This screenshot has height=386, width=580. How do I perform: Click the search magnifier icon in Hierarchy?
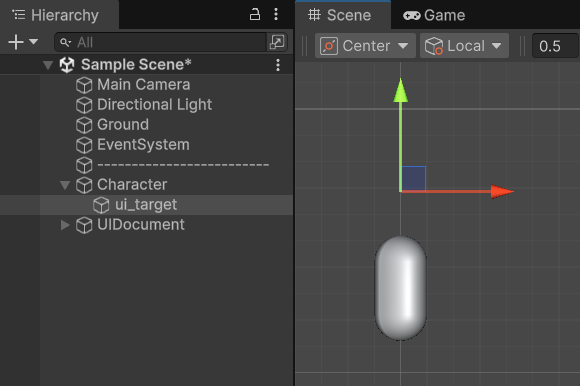65,42
